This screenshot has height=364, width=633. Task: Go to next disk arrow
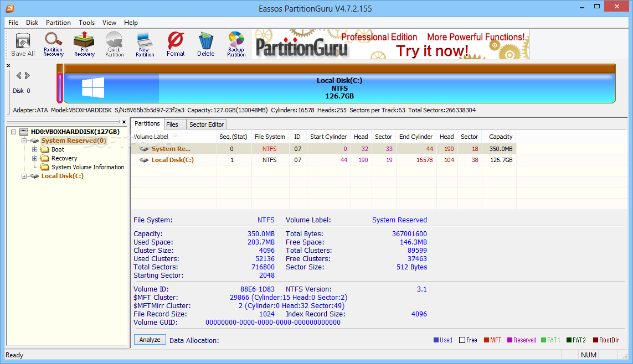click(x=28, y=75)
